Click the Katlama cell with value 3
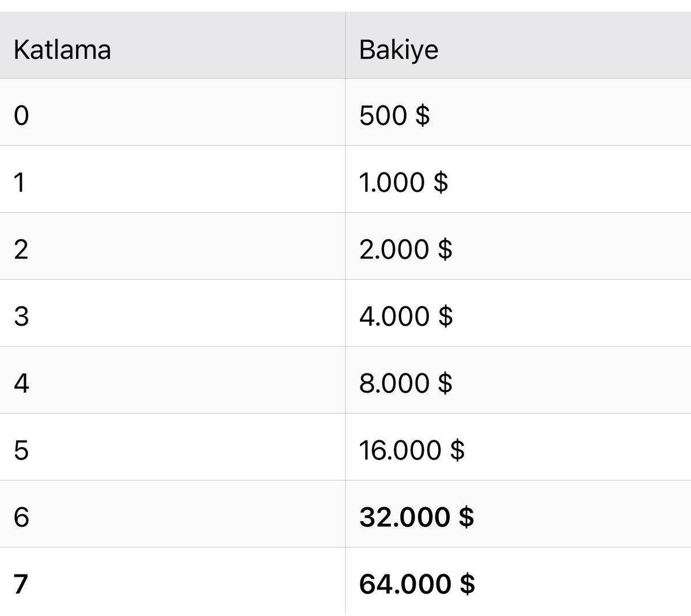Image resolution: width=691 pixels, height=616 pixels. click(173, 313)
